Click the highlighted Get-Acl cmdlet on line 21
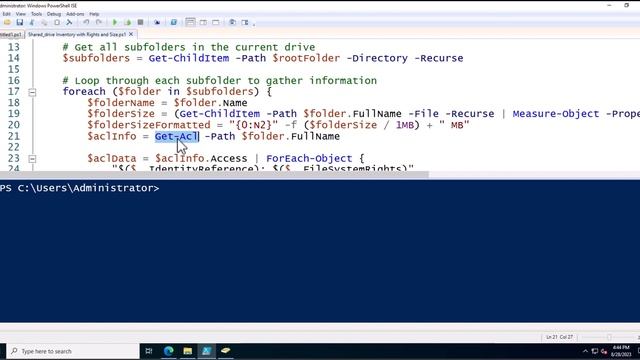 click(x=176, y=136)
